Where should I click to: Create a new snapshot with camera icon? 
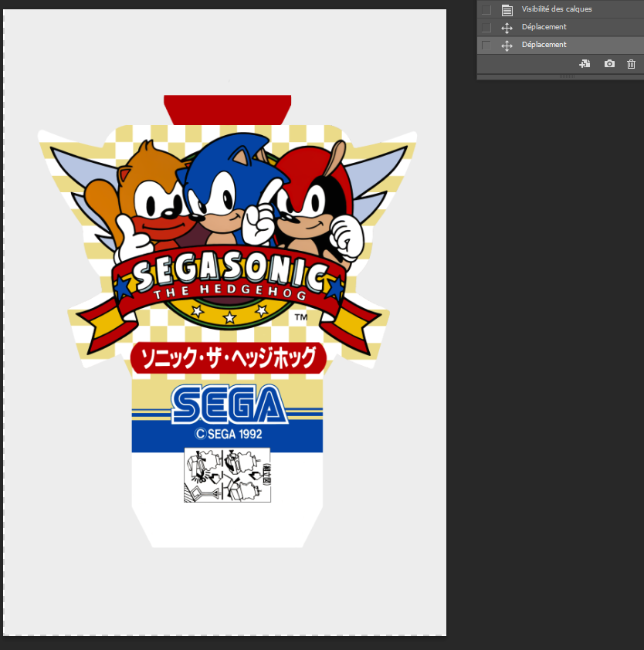pyautogui.click(x=609, y=64)
